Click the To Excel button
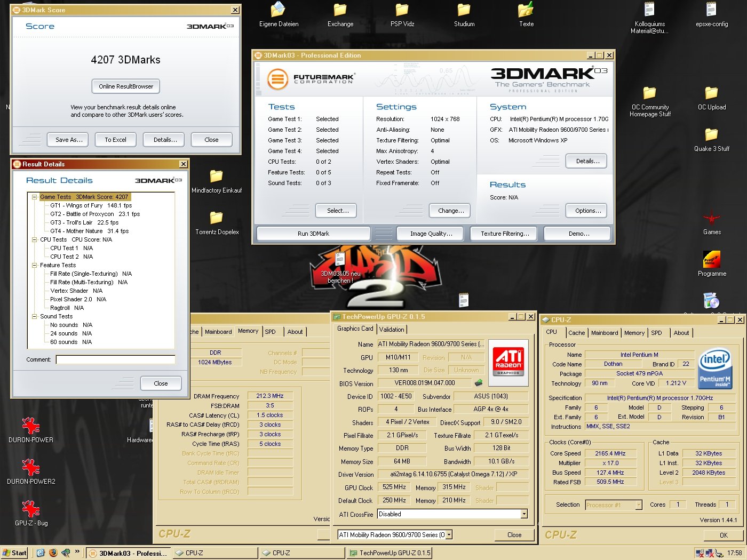The image size is (747, 560). [116, 140]
